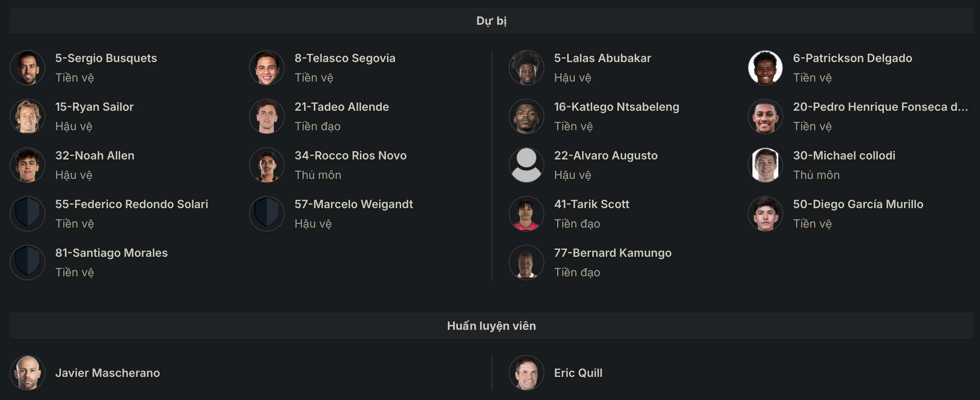Click the placeholder shield icon for Federico Redondo Solari

click(x=28, y=214)
